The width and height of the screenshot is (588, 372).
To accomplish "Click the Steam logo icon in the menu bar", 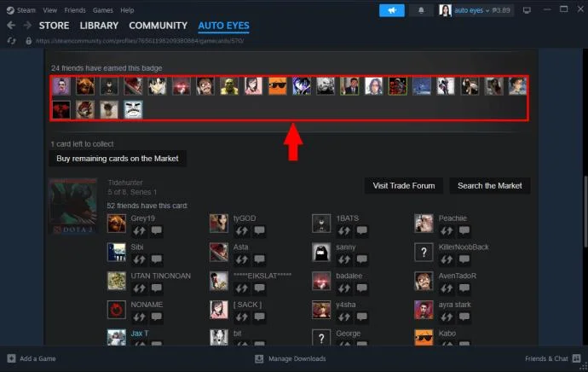I will tap(10, 10).
